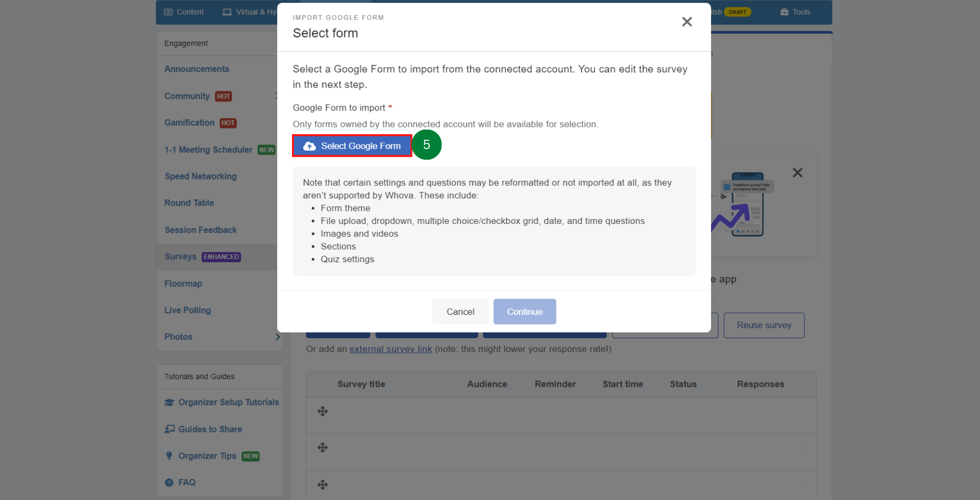The width and height of the screenshot is (980, 500).
Task: Click the graduation cap icon beside Organizer Setup Tutorials
Action: [x=169, y=402]
